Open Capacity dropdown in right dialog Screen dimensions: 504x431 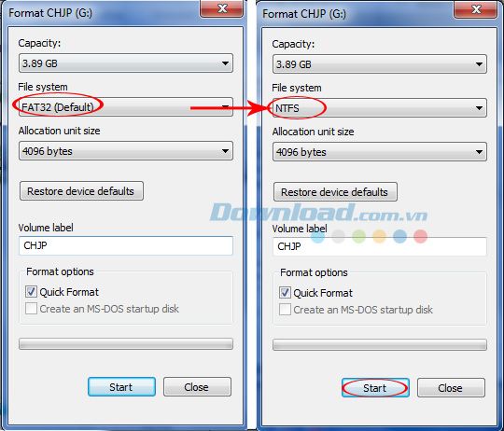click(x=380, y=64)
